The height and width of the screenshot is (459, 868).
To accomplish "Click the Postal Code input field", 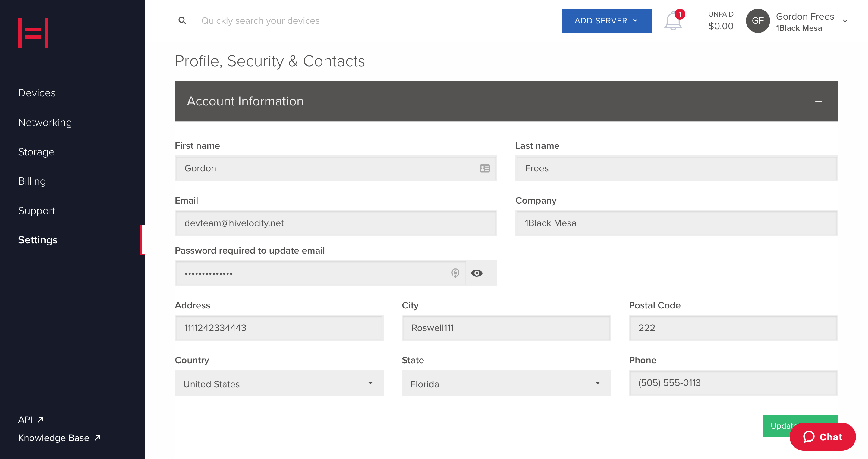I will (x=733, y=328).
